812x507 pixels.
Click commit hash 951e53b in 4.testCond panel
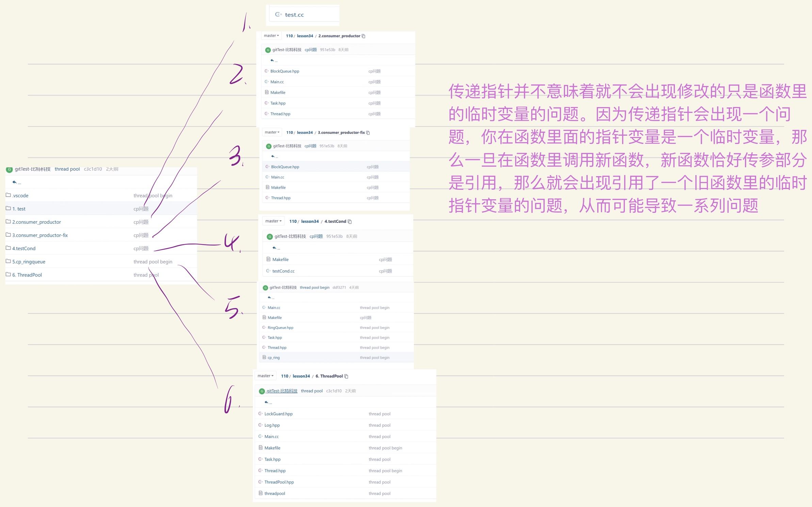(x=334, y=236)
